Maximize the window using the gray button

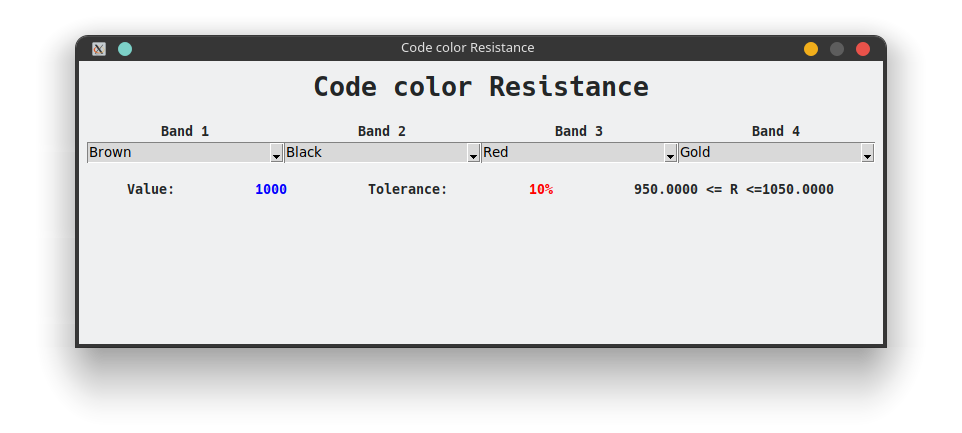pyautogui.click(x=837, y=49)
